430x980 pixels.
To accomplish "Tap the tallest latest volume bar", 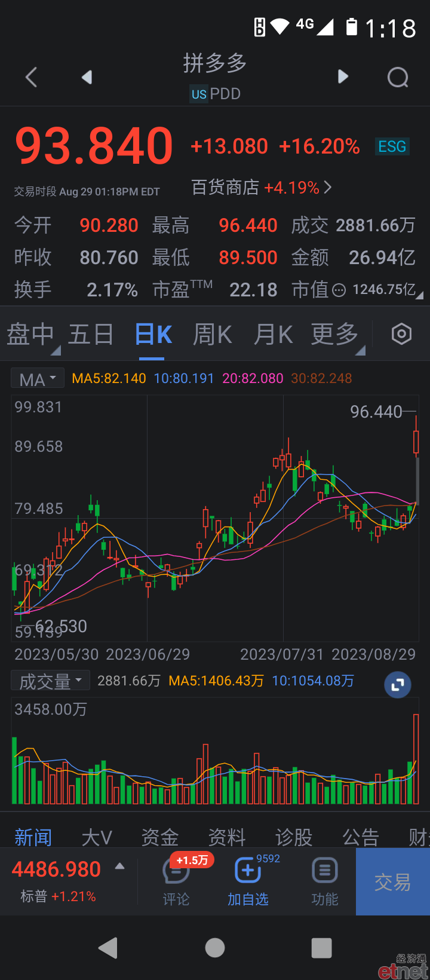I will [x=416, y=759].
